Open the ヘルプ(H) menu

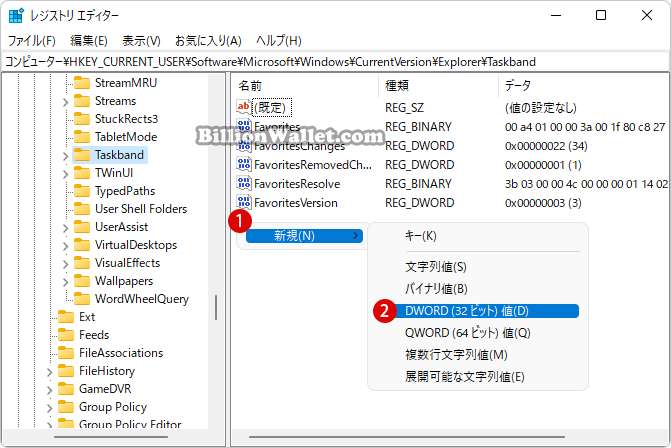(279, 41)
